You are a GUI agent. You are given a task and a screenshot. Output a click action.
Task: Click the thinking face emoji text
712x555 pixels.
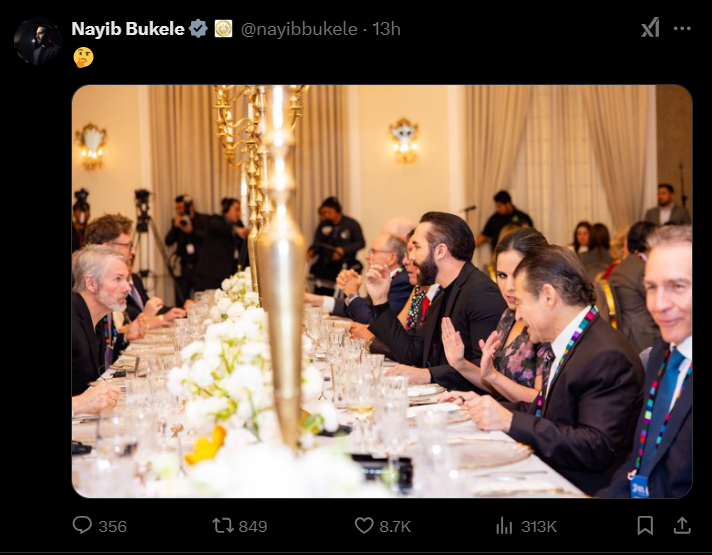pyautogui.click(x=83, y=57)
